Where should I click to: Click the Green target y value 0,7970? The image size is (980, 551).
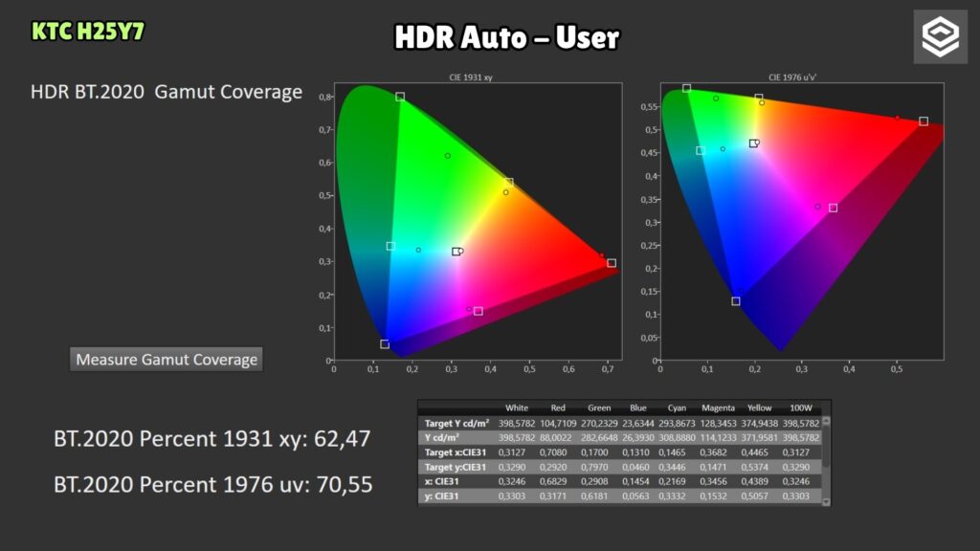point(593,467)
